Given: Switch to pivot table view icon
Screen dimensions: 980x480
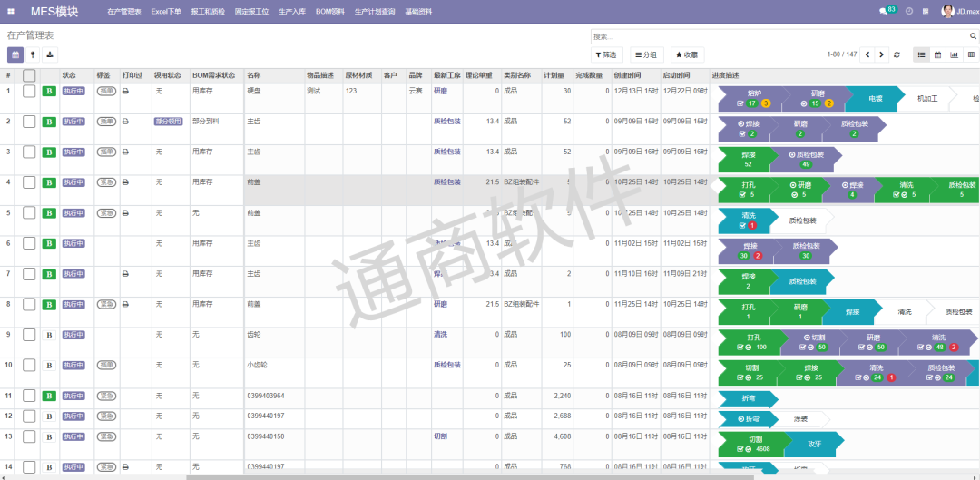Looking at the screenshot, I should [x=971, y=55].
